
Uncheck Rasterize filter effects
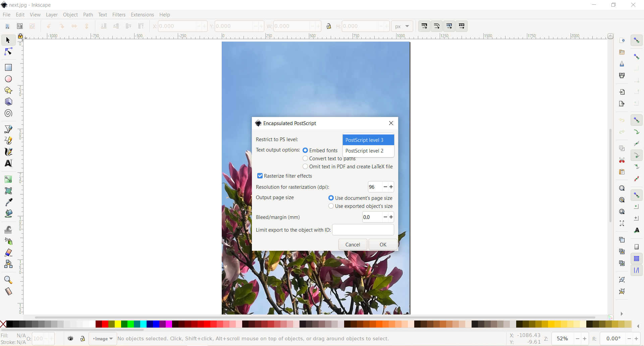260,176
